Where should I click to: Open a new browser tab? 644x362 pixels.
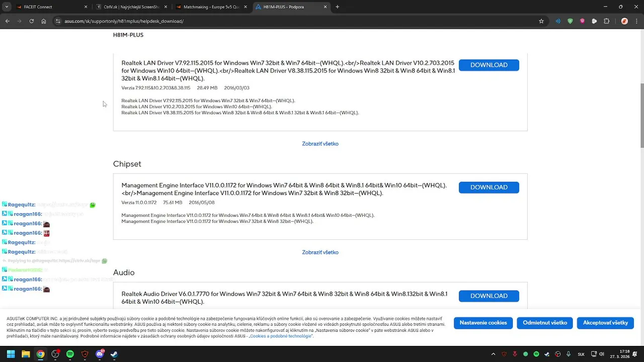click(x=337, y=7)
